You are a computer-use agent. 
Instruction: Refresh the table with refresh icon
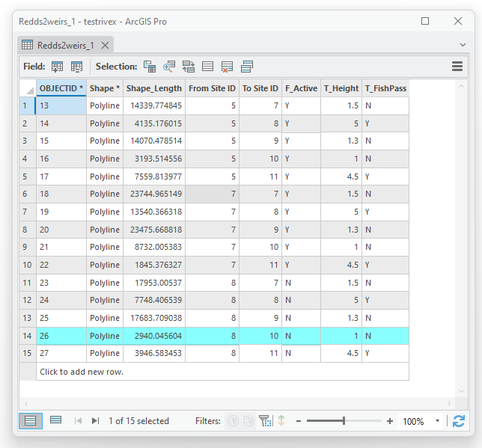pos(459,421)
